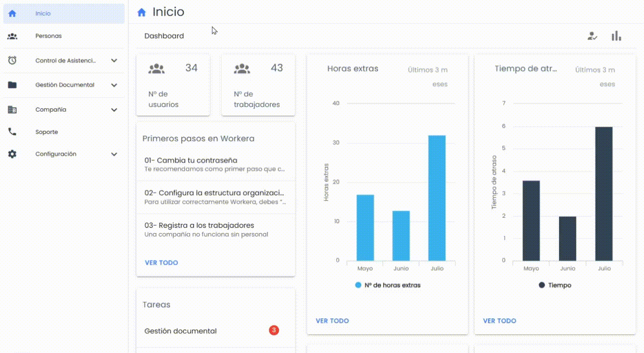
Task: Click the Mayo bar in Tiempo de atraso chart
Action: pyautogui.click(x=531, y=221)
